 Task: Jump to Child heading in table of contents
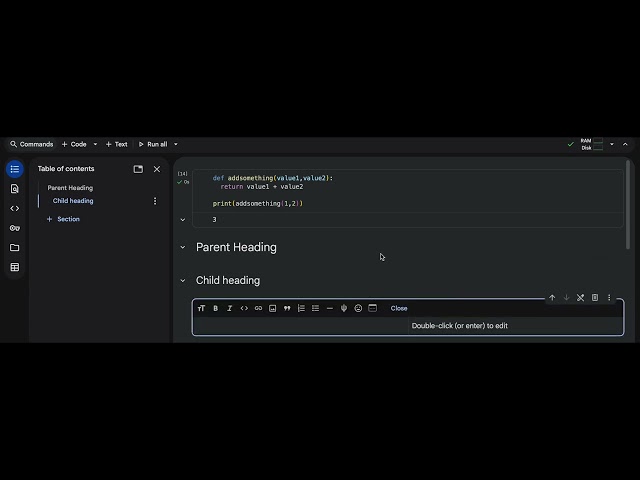[x=73, y=201]
